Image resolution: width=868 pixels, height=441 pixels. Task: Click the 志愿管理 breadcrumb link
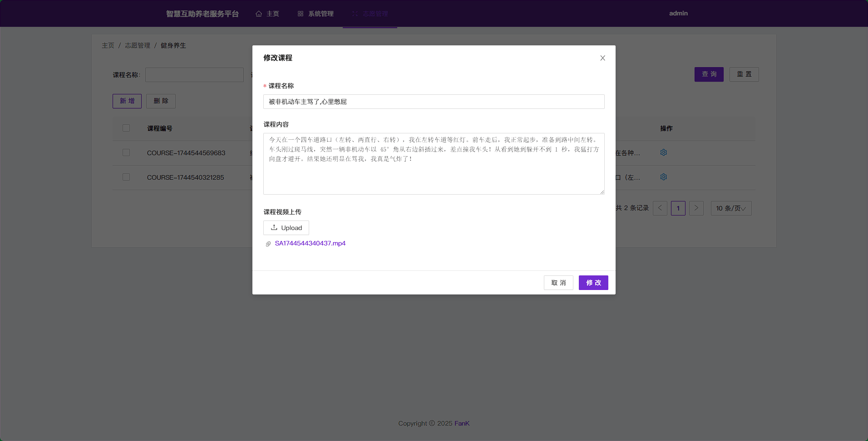138,45
